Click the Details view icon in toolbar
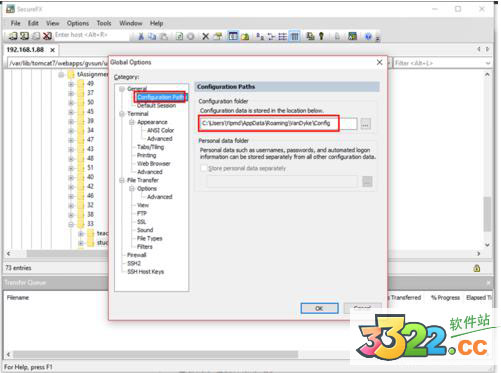Viewport: 501px width, 373px height. pos(295,36)
